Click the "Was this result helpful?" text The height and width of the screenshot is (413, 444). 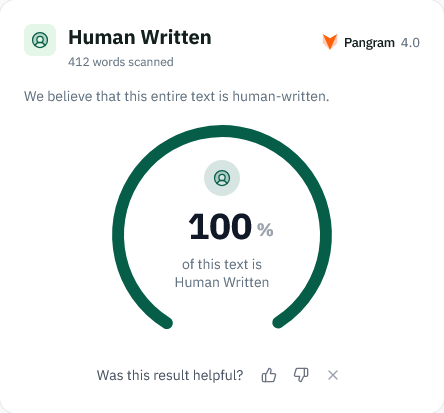(x=170, y=375)
